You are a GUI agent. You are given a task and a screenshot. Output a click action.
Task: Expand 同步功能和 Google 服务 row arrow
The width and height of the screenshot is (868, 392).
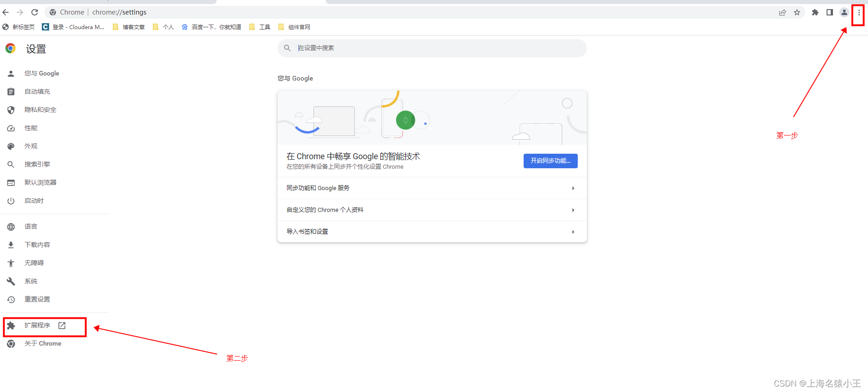click(573, 188)
